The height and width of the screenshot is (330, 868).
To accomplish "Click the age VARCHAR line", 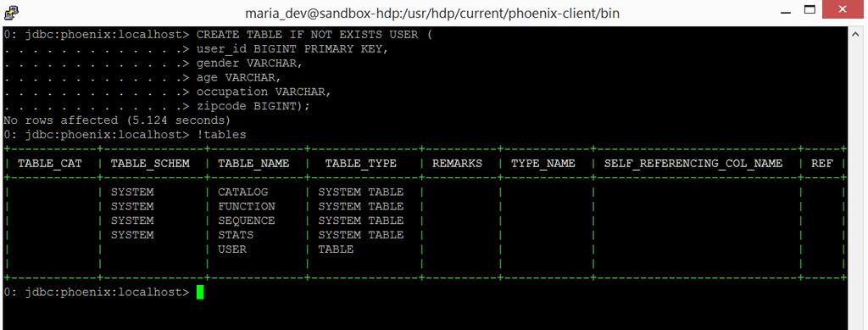I will coord(239,77).
